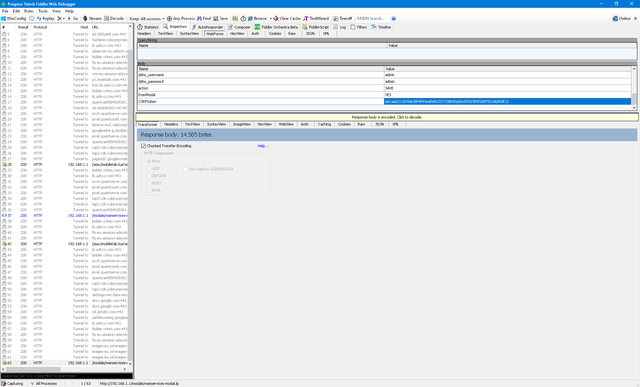
Task: Open the FiddlerScript tab
Action: [x=316, y=27]
